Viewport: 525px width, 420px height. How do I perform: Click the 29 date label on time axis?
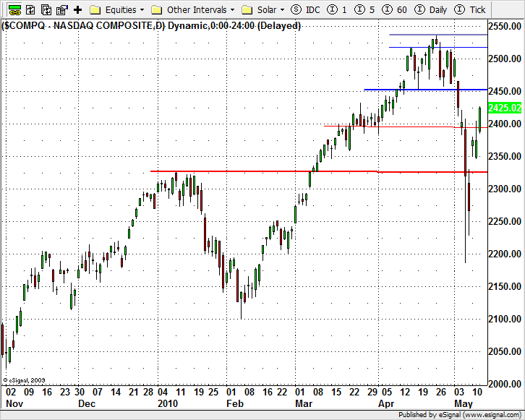tap(372, 392)
